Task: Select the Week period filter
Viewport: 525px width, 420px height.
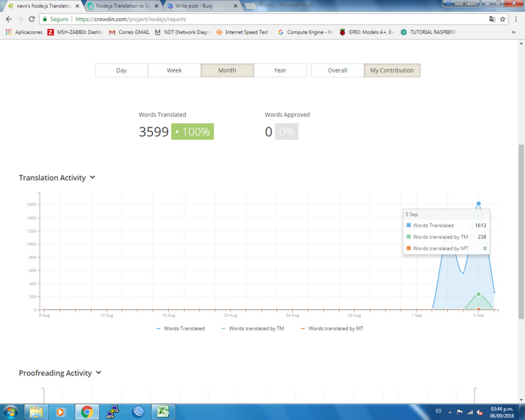Action: tap(174, 70)
